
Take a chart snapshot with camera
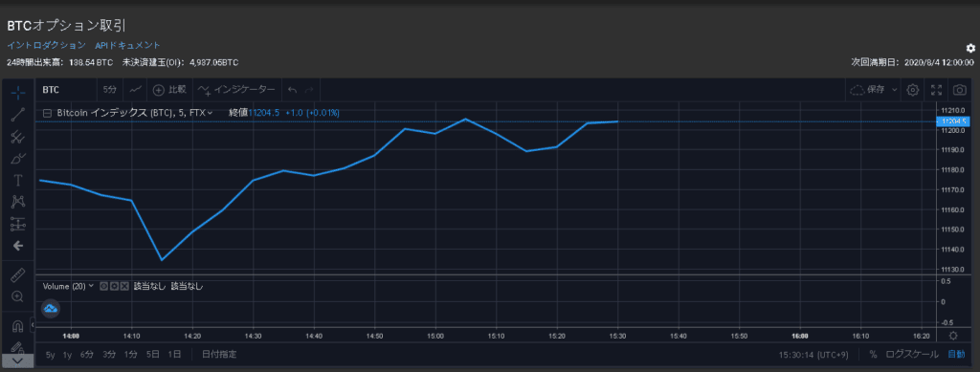click(959, 90)
